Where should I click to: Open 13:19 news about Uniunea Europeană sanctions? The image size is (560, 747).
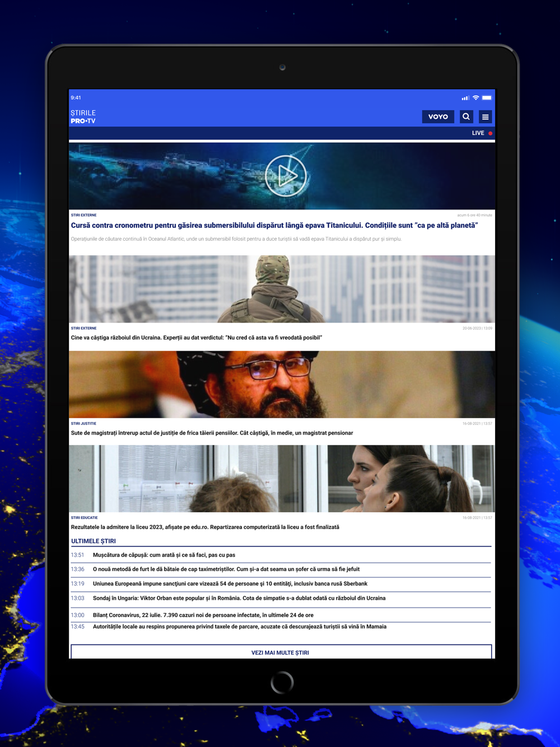point(281,583)
